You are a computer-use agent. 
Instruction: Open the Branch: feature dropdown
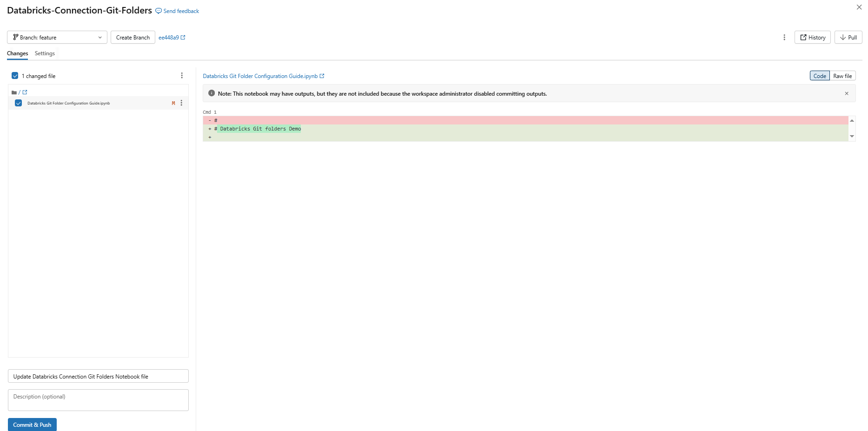pyautogui.click(x=57, y=37)
